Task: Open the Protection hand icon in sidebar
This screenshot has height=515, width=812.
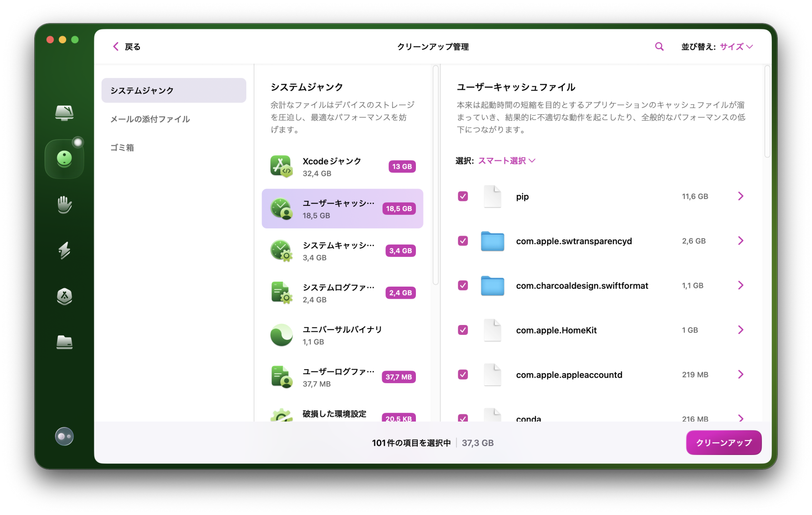Action: [x=65, y=205]
